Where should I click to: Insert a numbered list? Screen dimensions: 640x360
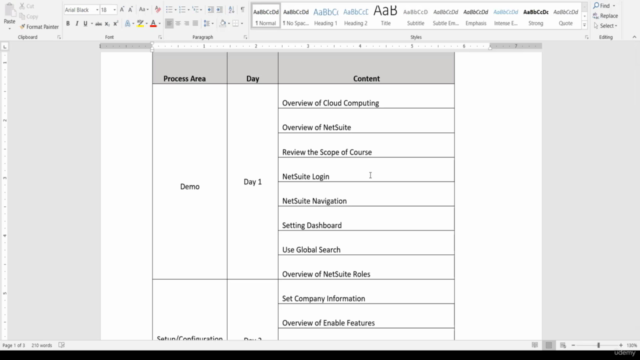[x=182, y=9]
